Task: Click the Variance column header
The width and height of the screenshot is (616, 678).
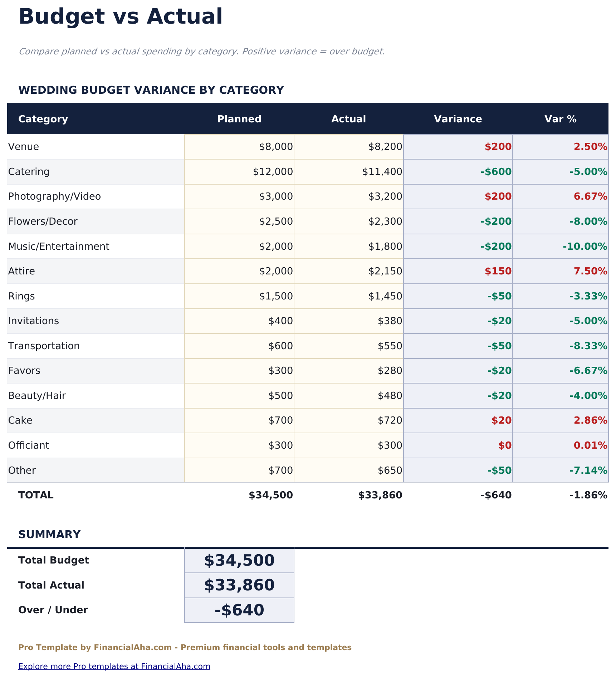Action: (458, 119)
